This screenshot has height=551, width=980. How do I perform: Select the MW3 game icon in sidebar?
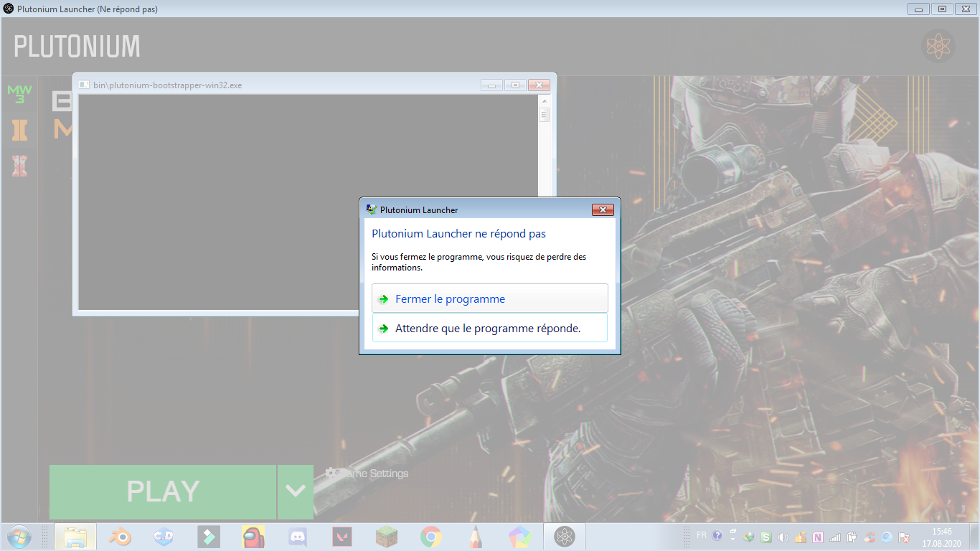point(19,94)
